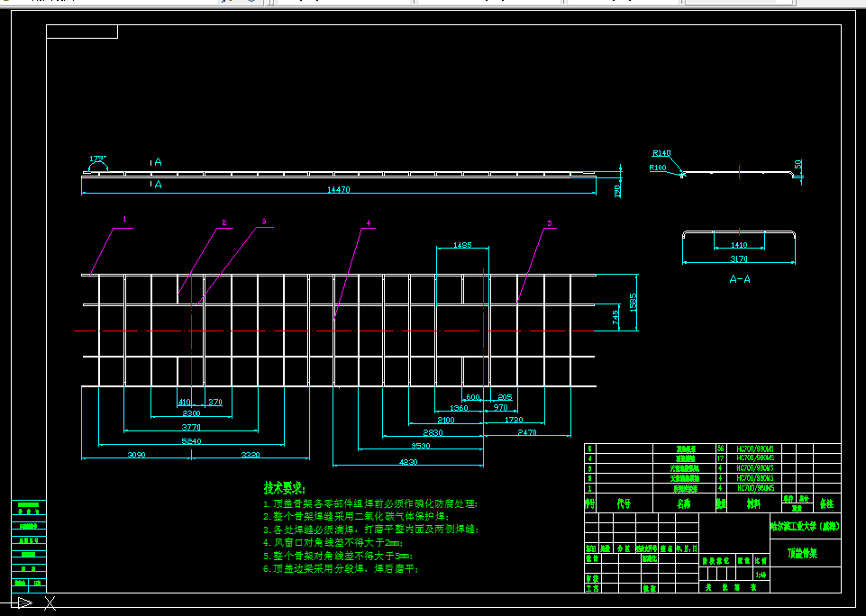Select the R100 radius annotation
Screen dimensions: 866x616
(658, 168)
